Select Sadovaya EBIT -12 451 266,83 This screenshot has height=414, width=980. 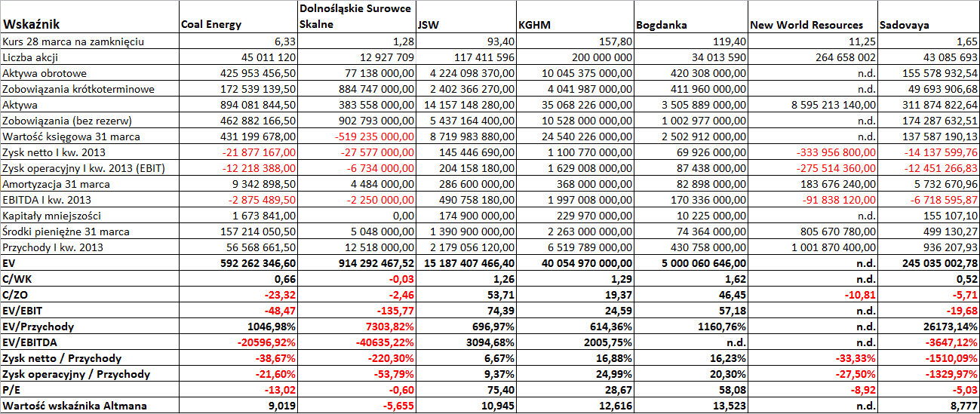tap(940, 168)
